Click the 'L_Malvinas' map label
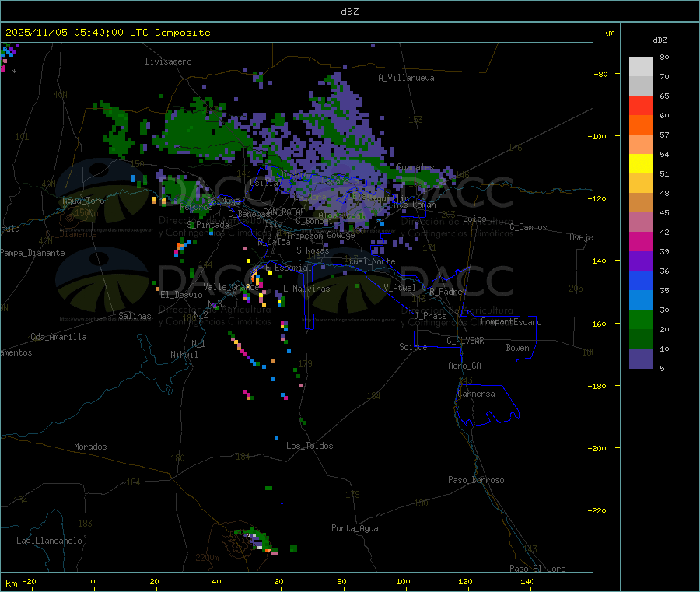The image size is (700, 592). point(306,289)
